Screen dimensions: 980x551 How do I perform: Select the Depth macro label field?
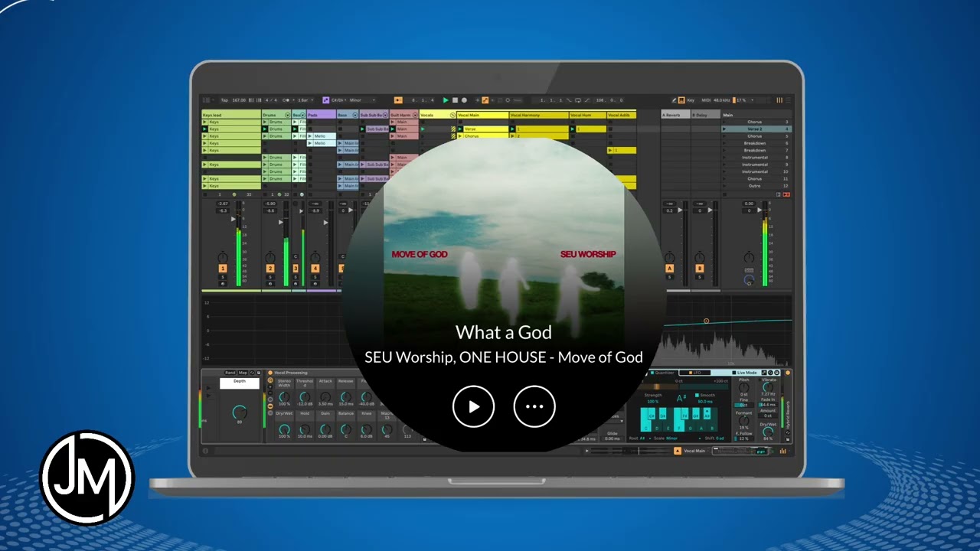tap(240, 383)
